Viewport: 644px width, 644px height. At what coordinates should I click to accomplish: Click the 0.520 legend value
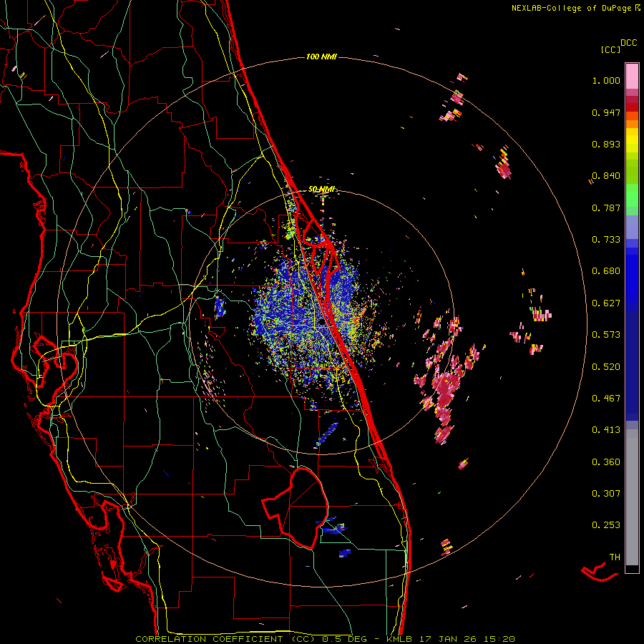[x=606, y=367]
